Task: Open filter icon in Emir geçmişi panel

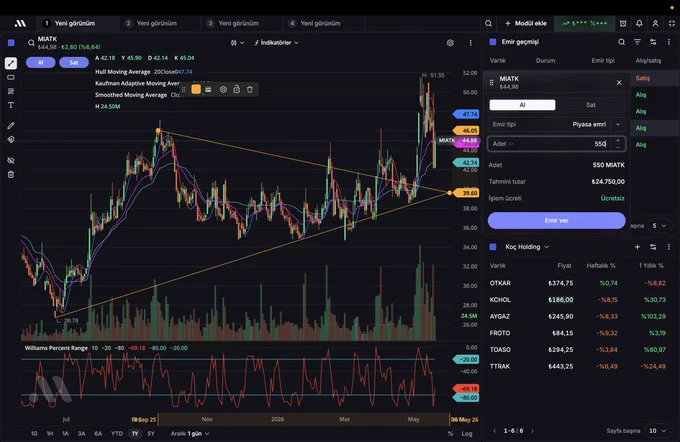Action: pyautogui.click(x=637, y=42)
